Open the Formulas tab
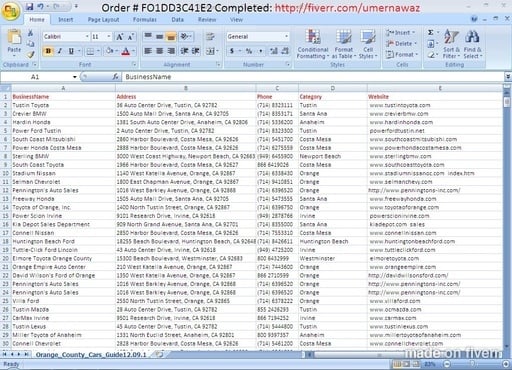 [x=145, y=20]
